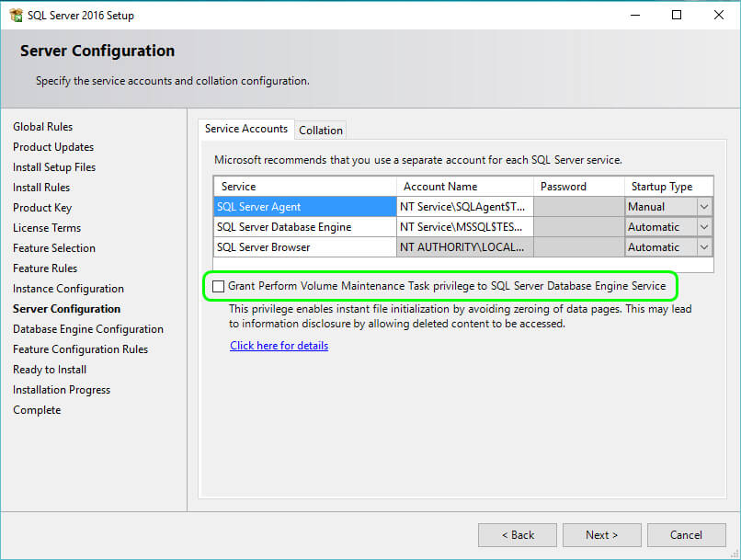
Task: Click Ready to Install step
Action: 50,370
